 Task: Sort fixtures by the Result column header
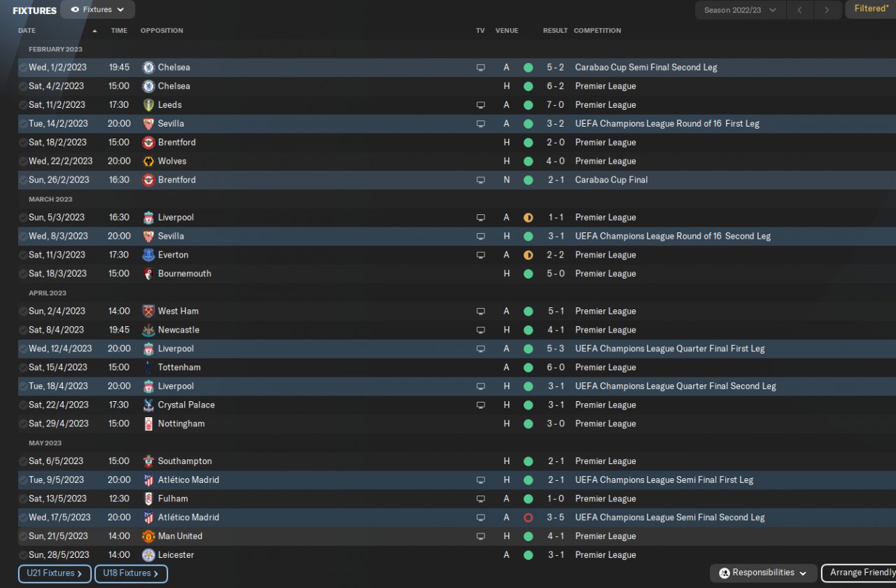pyautogui.click(x=555, y=31)
